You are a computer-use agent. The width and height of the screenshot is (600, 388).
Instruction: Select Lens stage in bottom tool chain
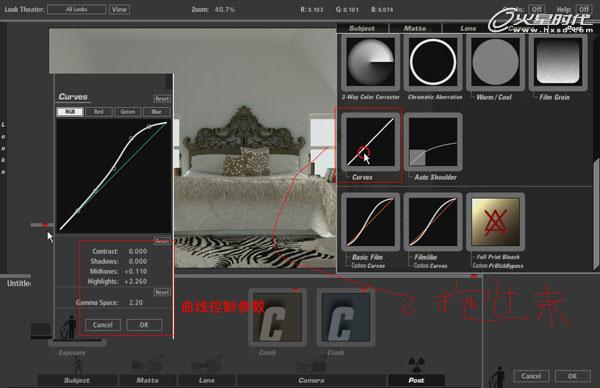click(x=207, y=380)
